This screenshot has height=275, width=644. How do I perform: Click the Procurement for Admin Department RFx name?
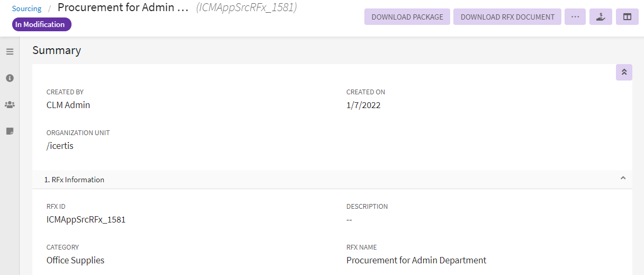point(416,260)
